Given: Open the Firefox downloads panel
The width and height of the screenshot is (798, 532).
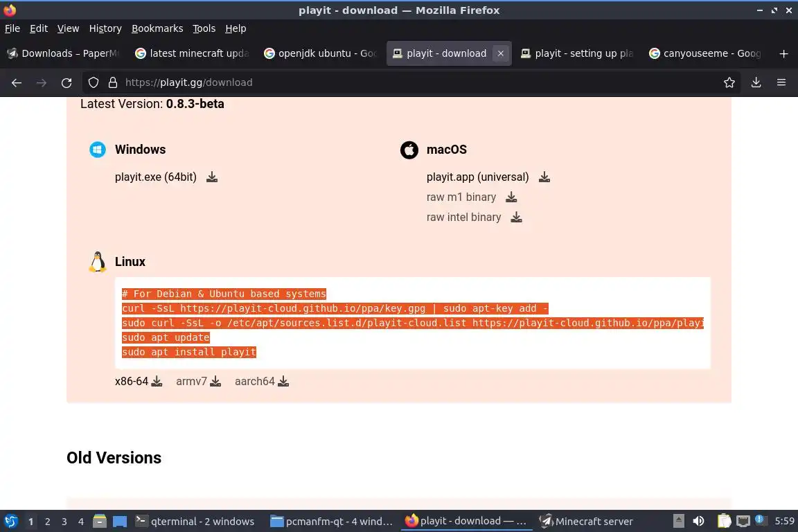Looking at the screenshot, I should (x=756, y=82).
